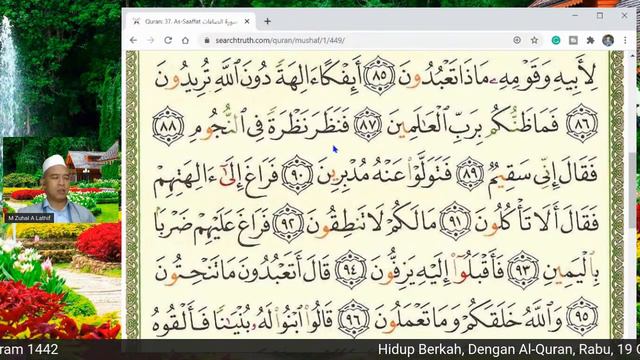The width and height of the screenshot is (640, 360).
Task: Maximize the Chrome window
Action: (x=600, y=16)
